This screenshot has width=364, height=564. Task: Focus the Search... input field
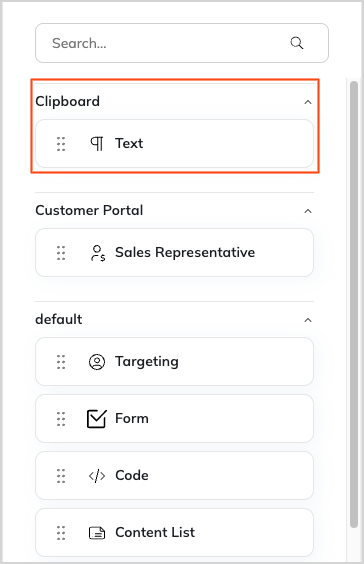(x=182, y=43)
